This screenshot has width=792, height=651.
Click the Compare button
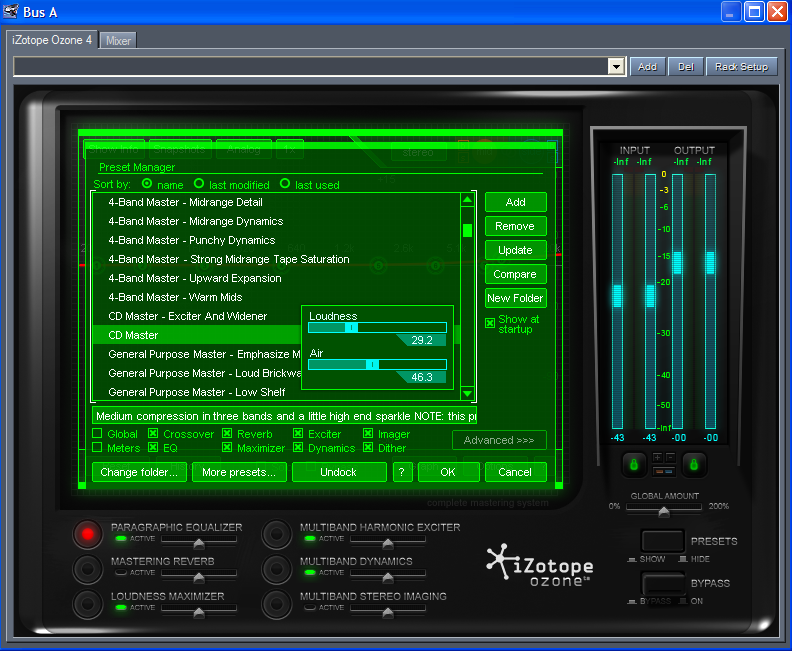[516, 274]
